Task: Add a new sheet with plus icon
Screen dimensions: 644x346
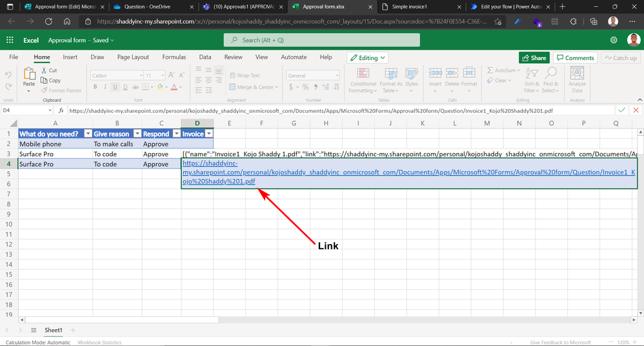Action: tap(73, 330)
